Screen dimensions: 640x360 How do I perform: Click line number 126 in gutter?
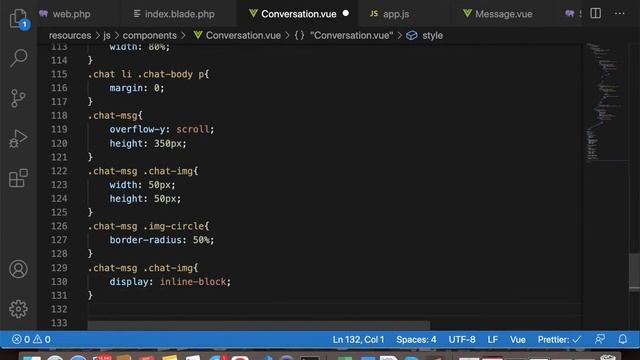(59, 226)
